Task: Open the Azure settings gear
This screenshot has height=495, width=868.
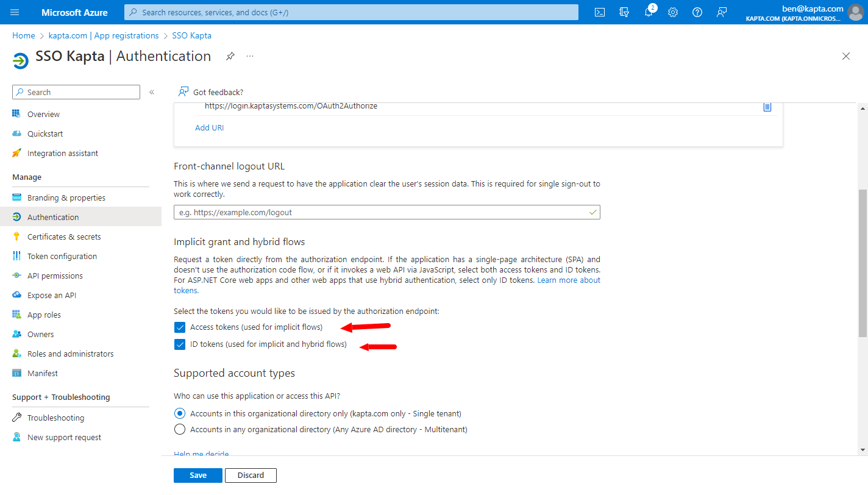Action: [x=672, y=12]
